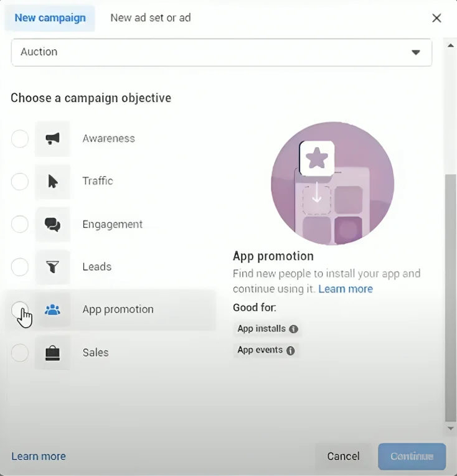Select the Awareness radio button
Viewport: 457px width, 476px height.
20,139
